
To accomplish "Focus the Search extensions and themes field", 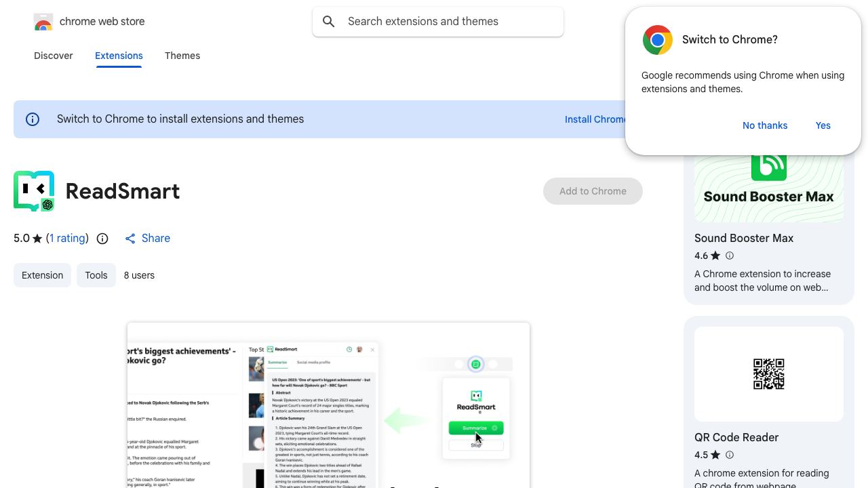I will pos(438,22).
